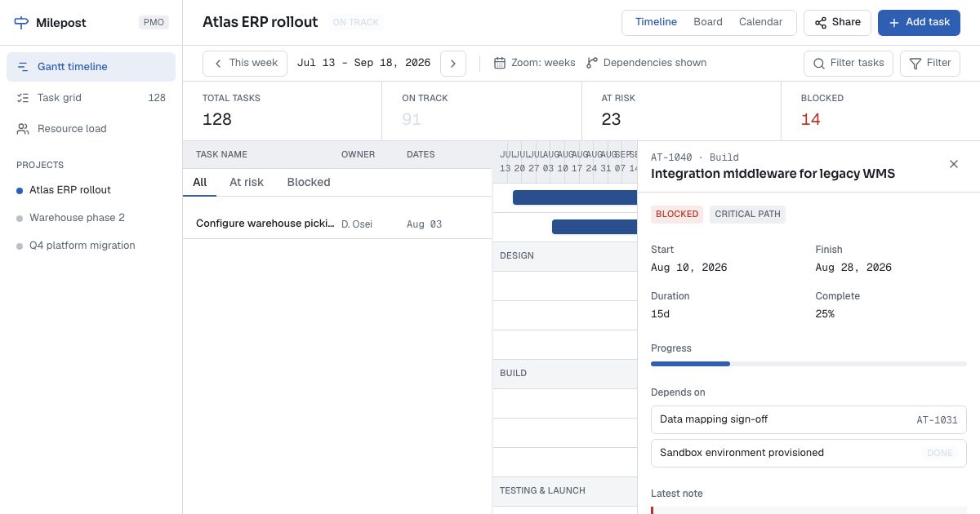Select the At risk tab

[x=247, y=182]
